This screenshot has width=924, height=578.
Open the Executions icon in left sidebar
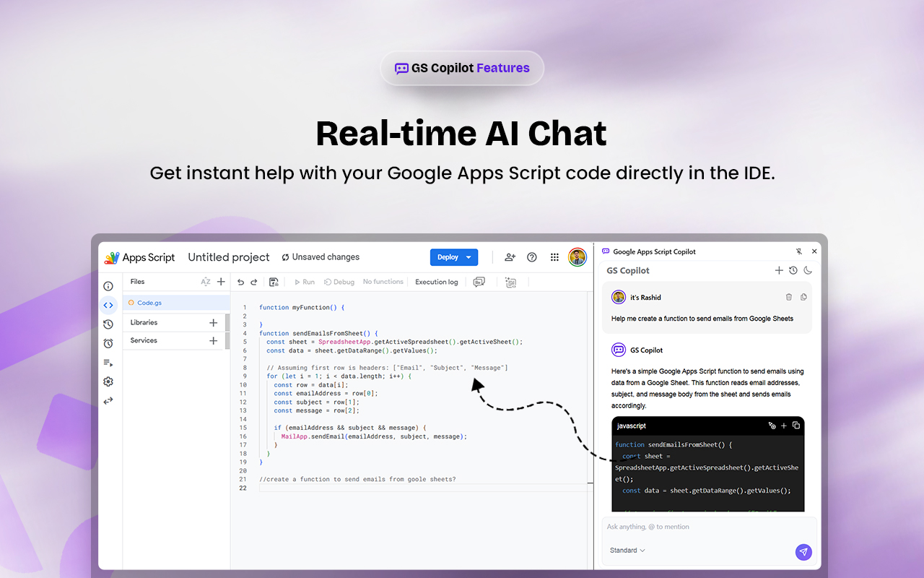(x=108, y=363)
